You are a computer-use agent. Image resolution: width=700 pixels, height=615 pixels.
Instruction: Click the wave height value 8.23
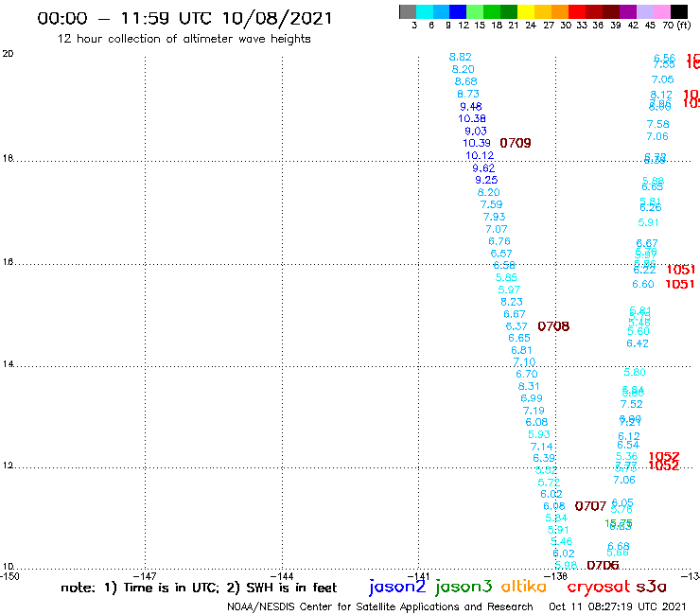[512, 302]
